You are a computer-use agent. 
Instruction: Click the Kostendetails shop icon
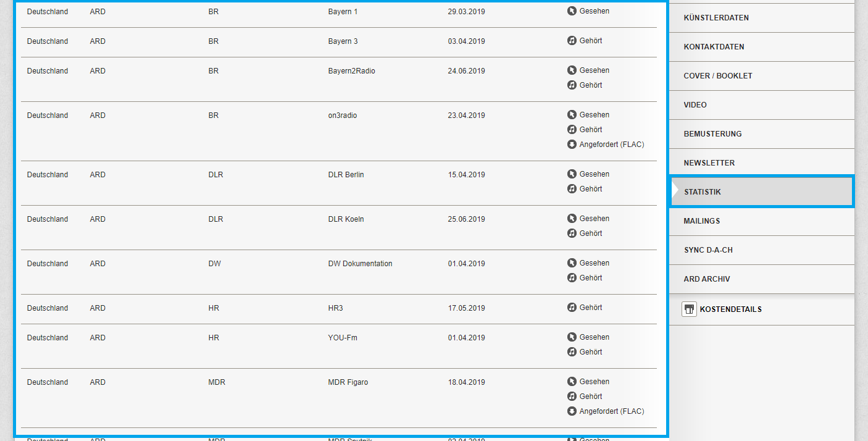689,309
